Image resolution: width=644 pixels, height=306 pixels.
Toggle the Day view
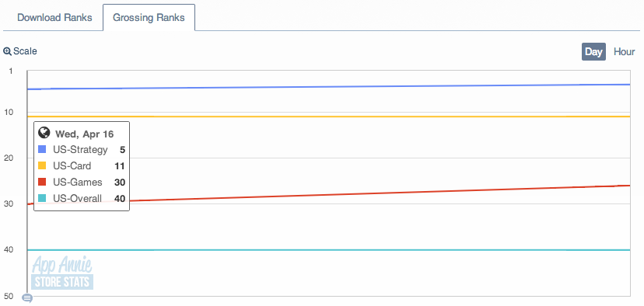(593, 52)
